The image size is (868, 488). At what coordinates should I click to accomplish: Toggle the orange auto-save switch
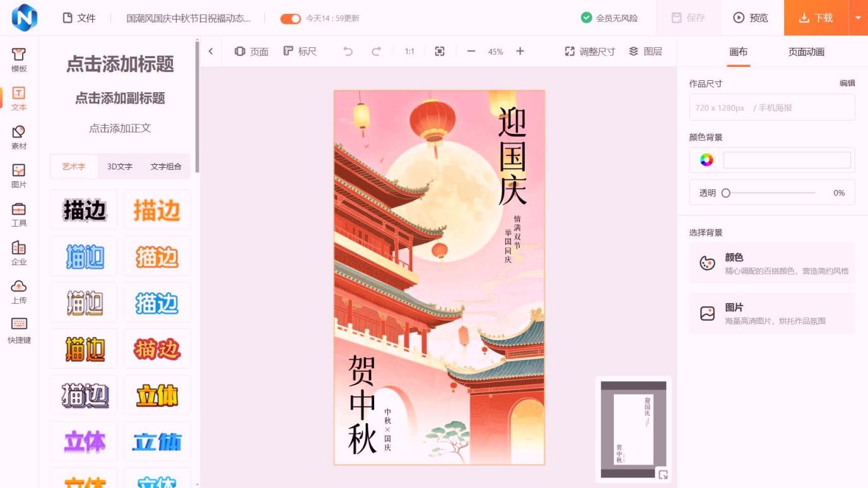pos(290,18)
